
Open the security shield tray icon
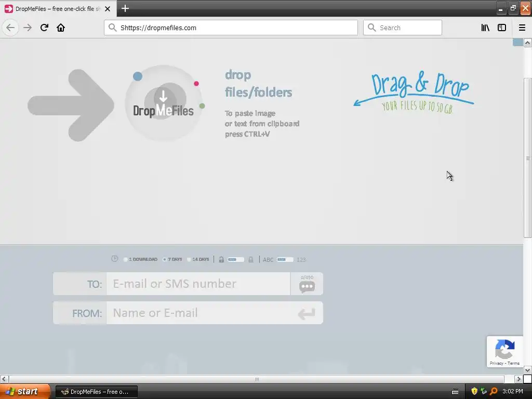coord(474,391)
